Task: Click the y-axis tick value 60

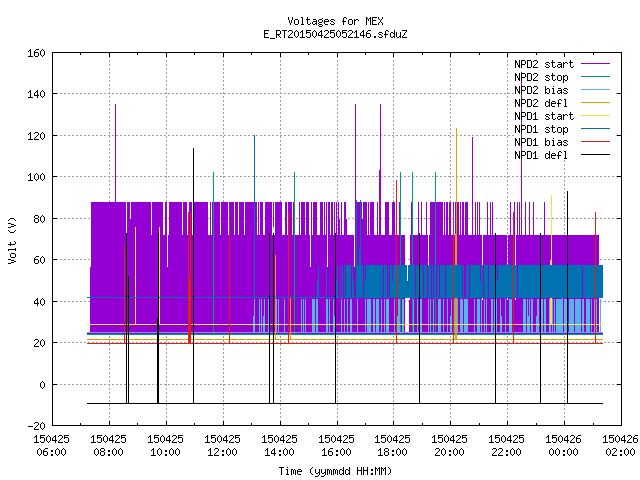Action: 39,260
